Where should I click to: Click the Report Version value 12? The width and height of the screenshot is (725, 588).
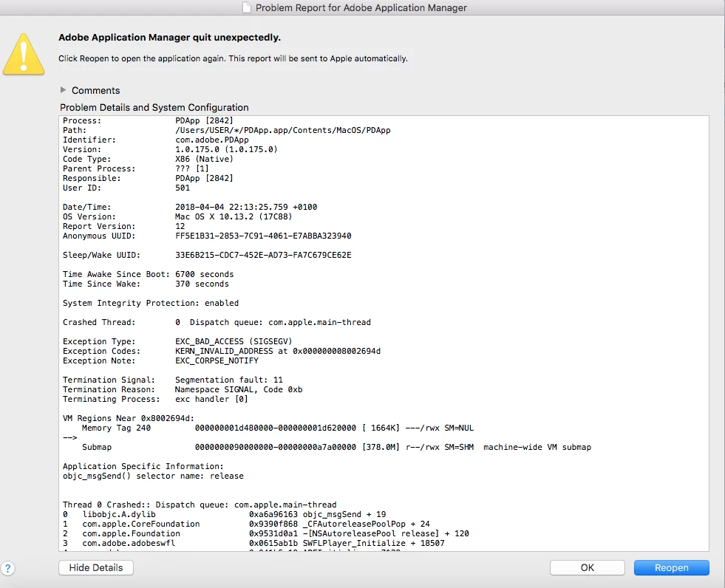(x=180, y=227)
